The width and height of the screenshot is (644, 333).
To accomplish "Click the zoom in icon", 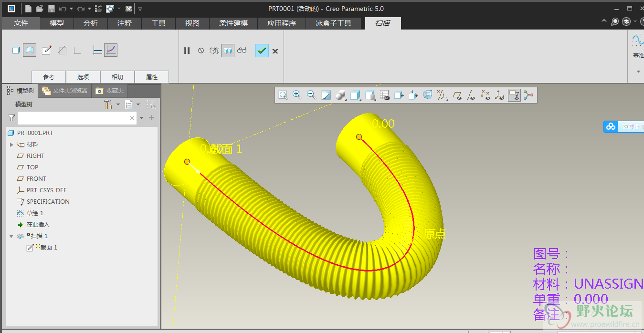I will tap(297, 95).
